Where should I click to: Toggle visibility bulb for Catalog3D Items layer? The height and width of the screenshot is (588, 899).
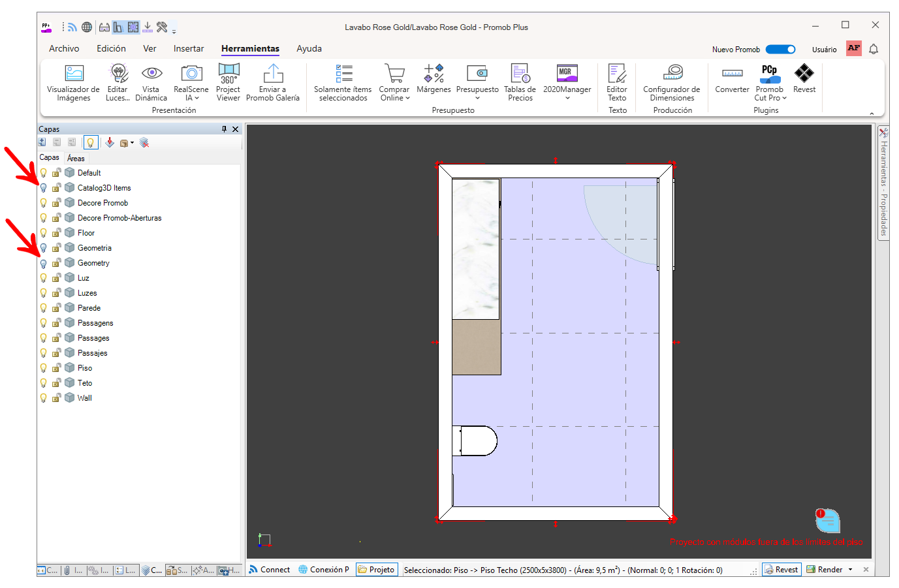[44, 188]
